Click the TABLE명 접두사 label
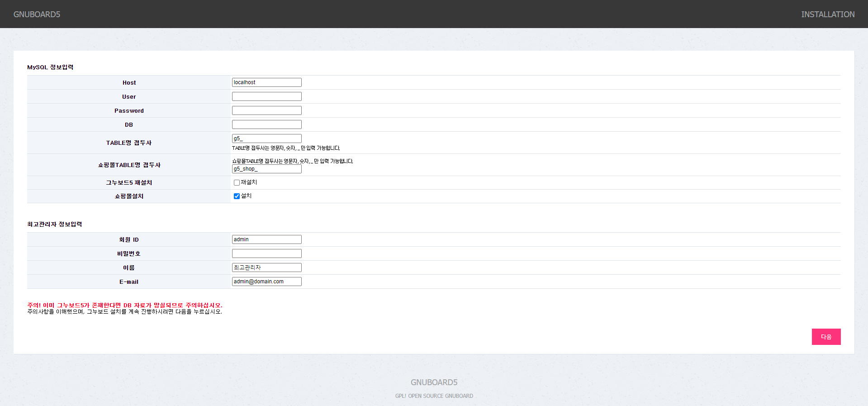Screen dimensions: 868x406 click(129, 143)
